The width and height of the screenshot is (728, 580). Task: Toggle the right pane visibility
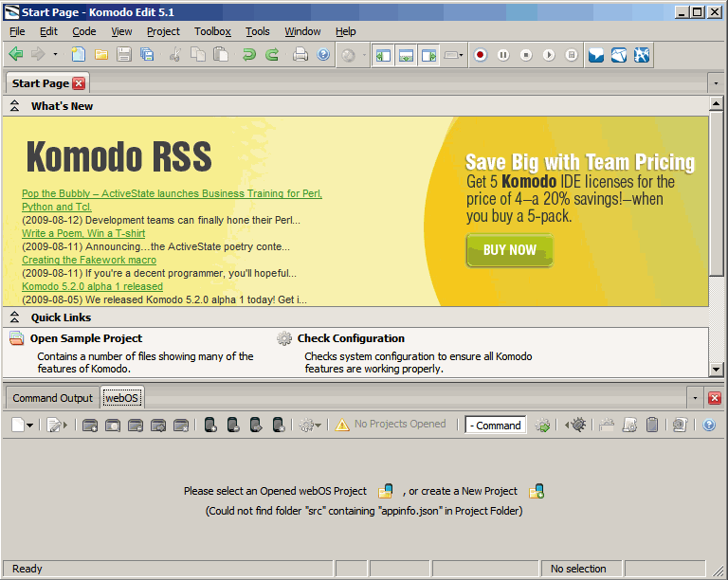coord(428,56)
